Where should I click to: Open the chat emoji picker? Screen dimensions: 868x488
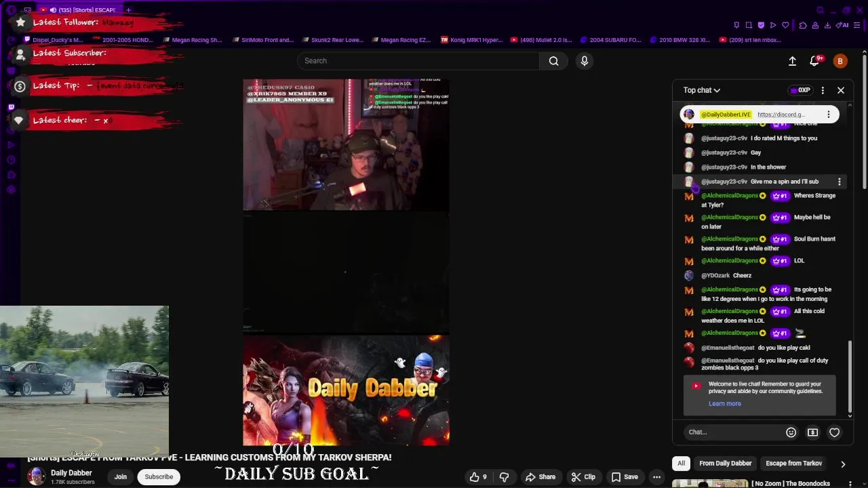point(791,432)
